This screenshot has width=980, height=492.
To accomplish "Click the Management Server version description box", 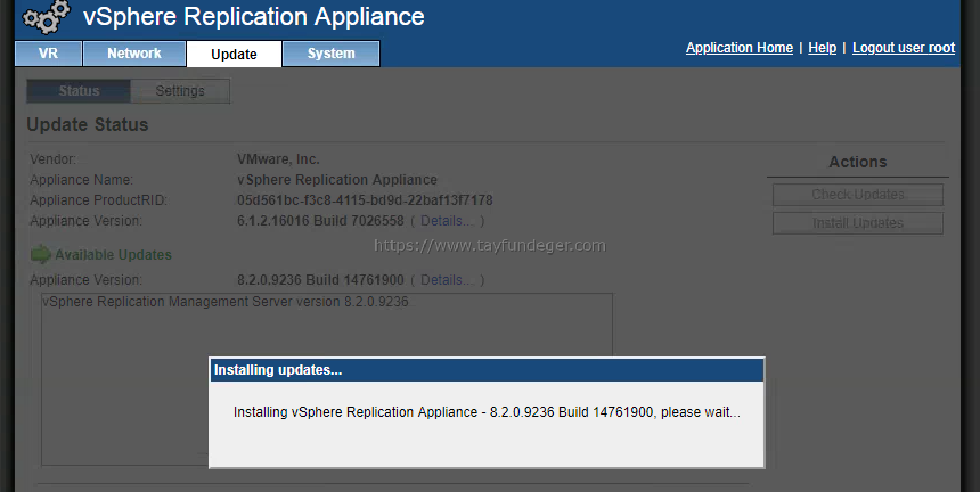I will pos(326,380).
